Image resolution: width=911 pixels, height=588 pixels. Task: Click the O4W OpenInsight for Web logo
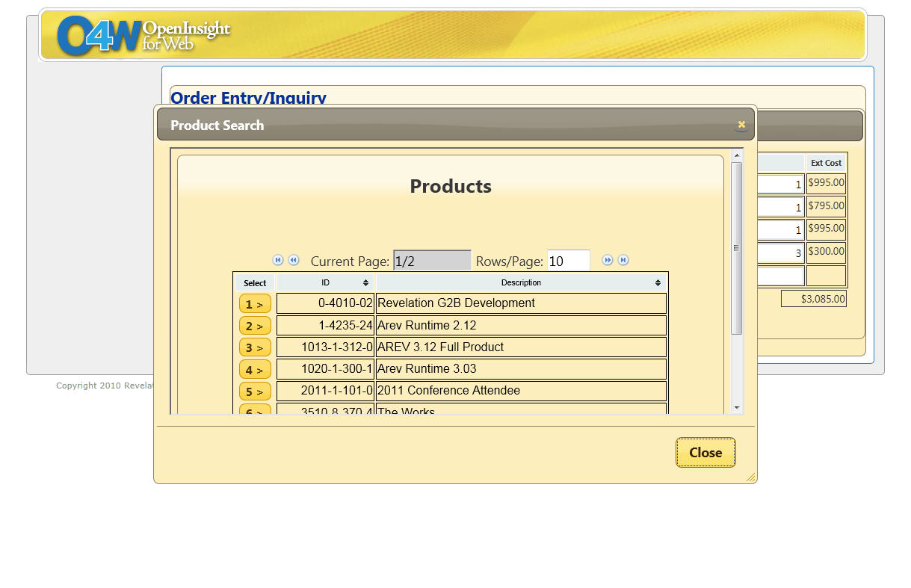(144, 35)
